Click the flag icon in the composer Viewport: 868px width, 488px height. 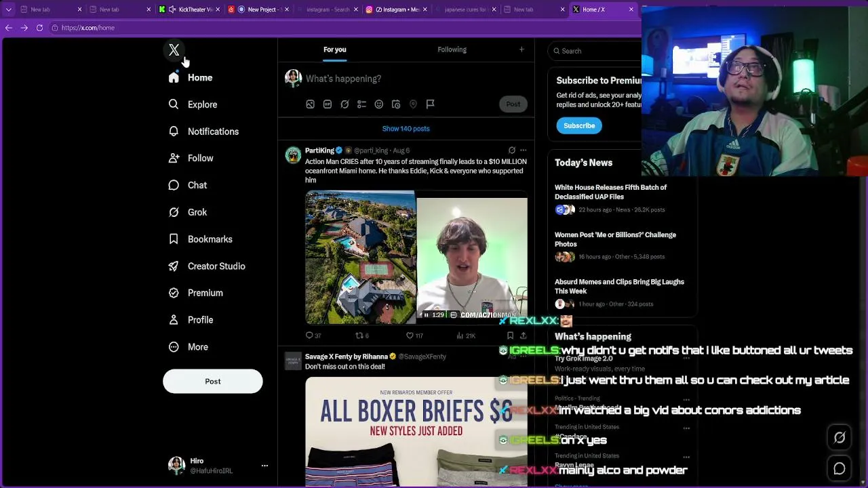pos(430,104)
